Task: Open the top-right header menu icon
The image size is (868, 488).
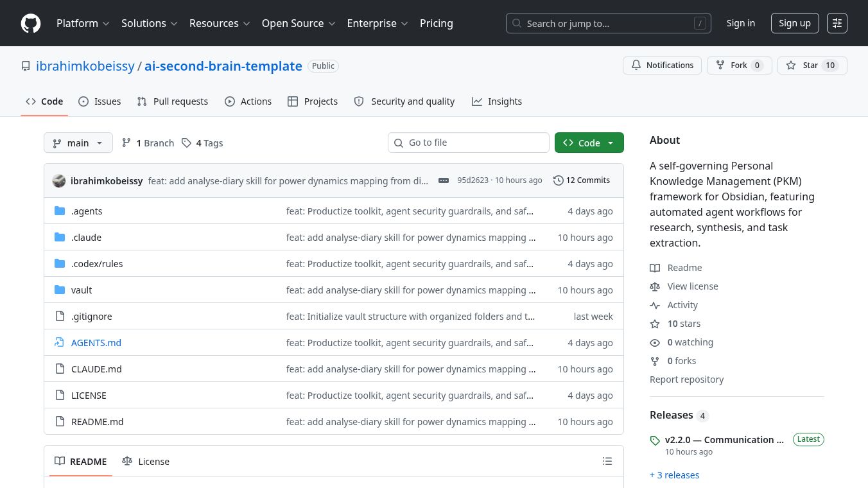Action: (837, 23)
